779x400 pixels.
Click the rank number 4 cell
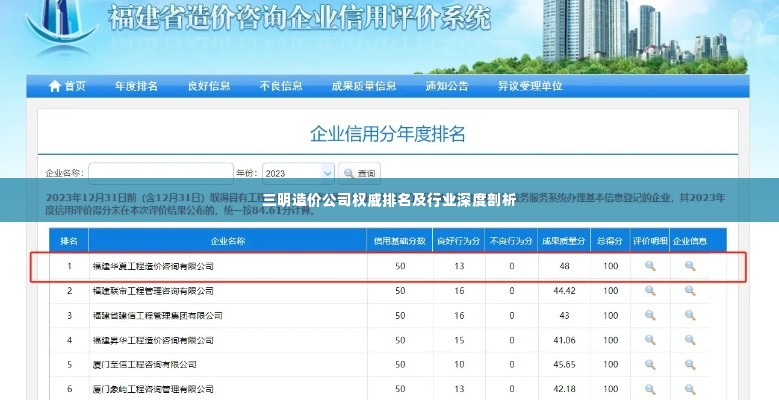pyautogui.click(x=69, y=340)
